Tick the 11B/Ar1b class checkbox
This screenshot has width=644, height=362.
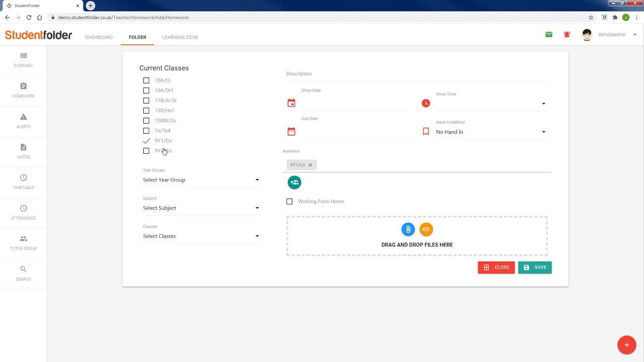click(146, 101)
